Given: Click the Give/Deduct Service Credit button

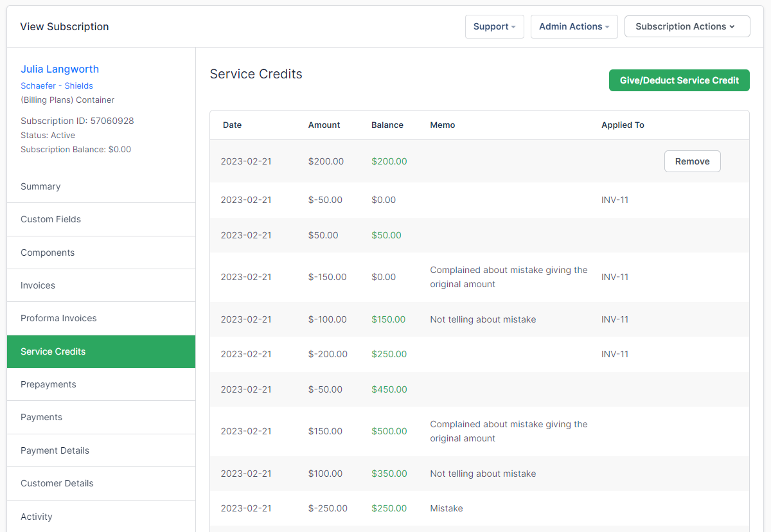Looking at the screenshot, I should (679, 80).
